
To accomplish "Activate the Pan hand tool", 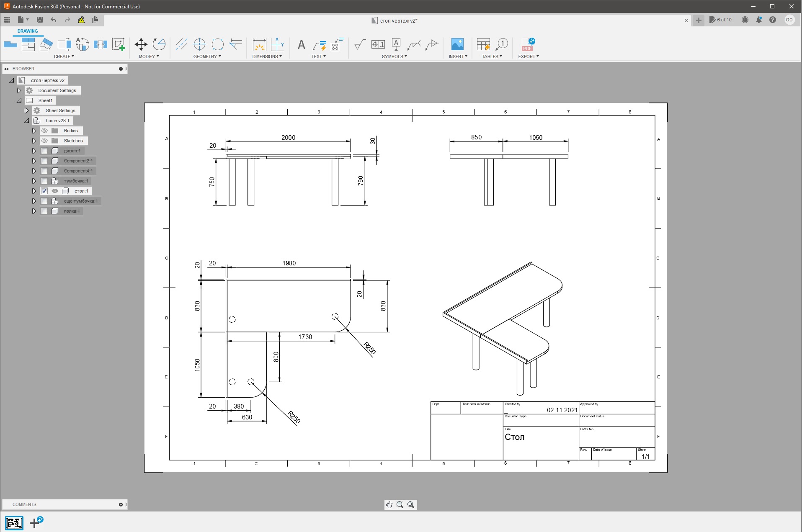I will coord(389,505).
